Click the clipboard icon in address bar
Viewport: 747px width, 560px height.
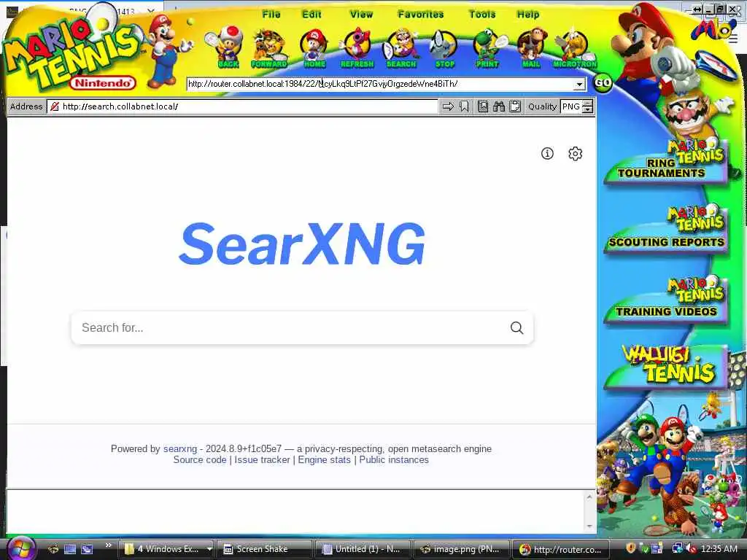(514, 106)
